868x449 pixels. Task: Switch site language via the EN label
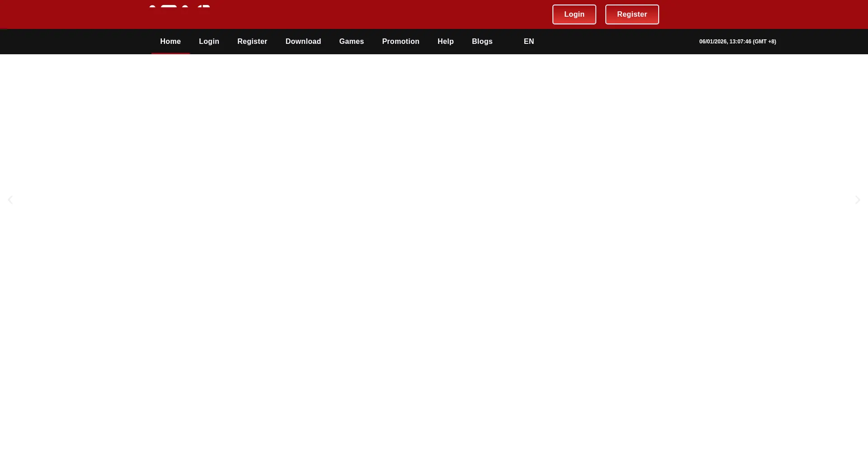[x=528, y=42]
